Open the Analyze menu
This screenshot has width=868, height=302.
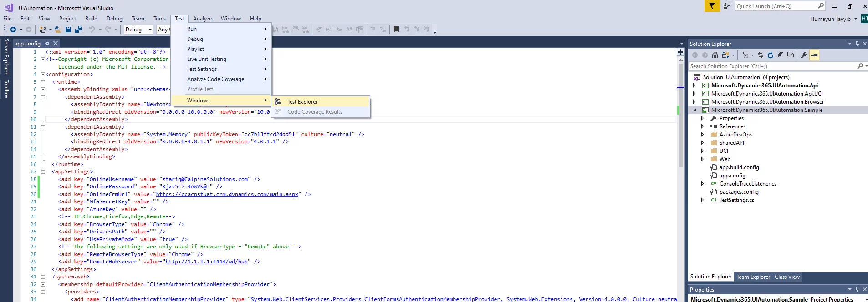pos(202,19)
